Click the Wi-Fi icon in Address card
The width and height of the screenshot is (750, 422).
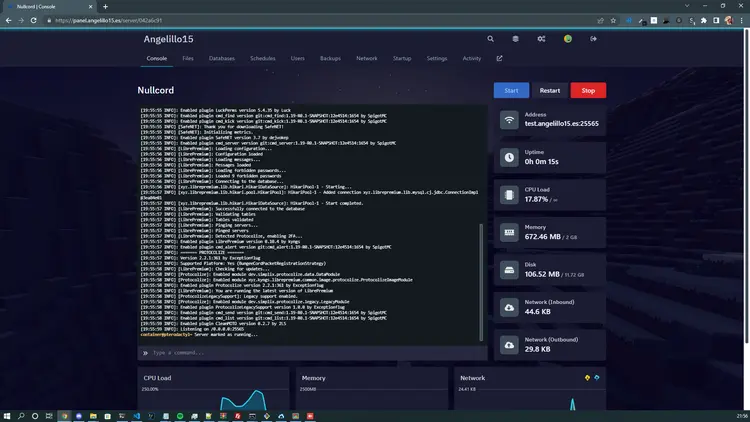coord(510,121)
